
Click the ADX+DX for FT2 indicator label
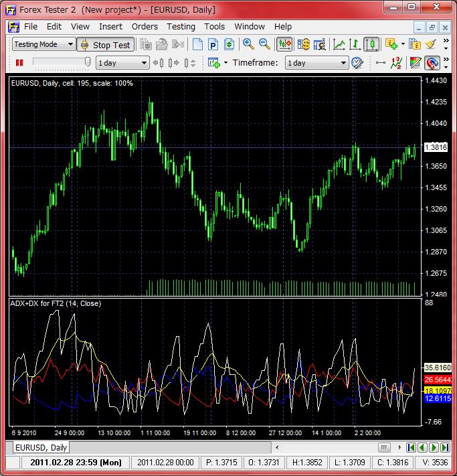56,303
